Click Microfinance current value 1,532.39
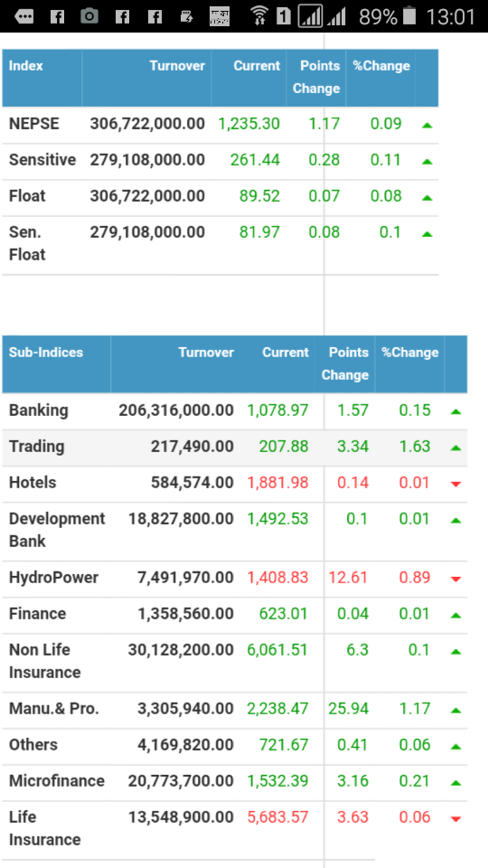Image resolution: width=488 pixels, height=868 pixels. pyautogui.click(x=277, y=781)
